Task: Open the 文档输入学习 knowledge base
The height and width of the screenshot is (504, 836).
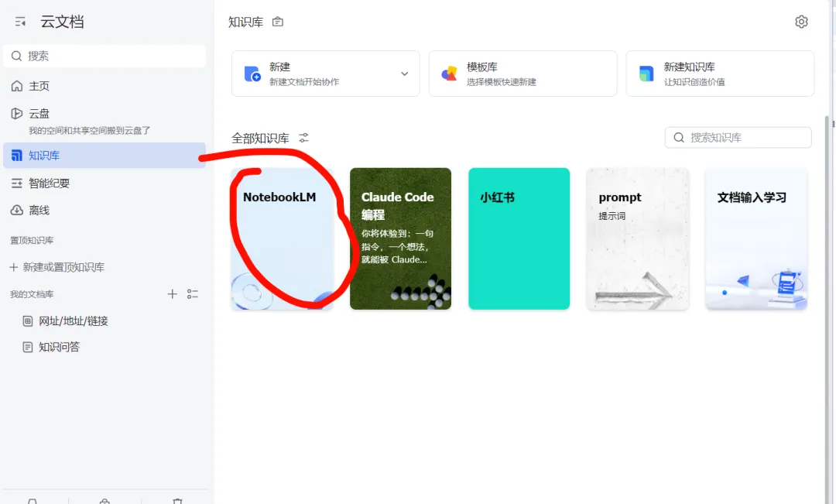Action: click(756, 238)
